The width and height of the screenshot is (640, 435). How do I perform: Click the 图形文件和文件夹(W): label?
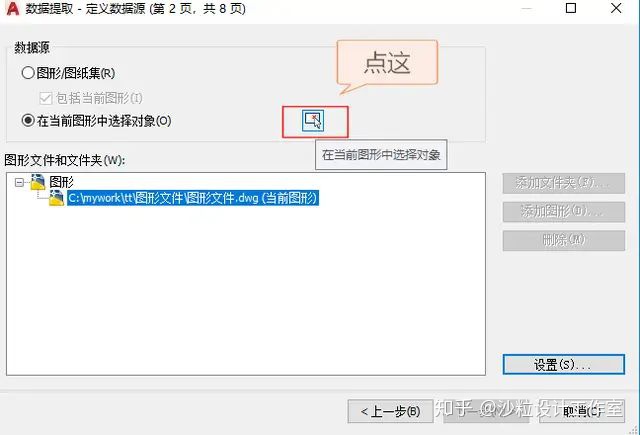[64, 160]
